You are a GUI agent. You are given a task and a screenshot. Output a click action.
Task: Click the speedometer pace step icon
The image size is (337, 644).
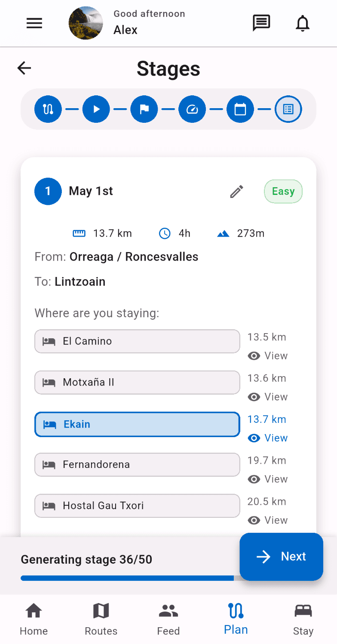coord(192,109)
